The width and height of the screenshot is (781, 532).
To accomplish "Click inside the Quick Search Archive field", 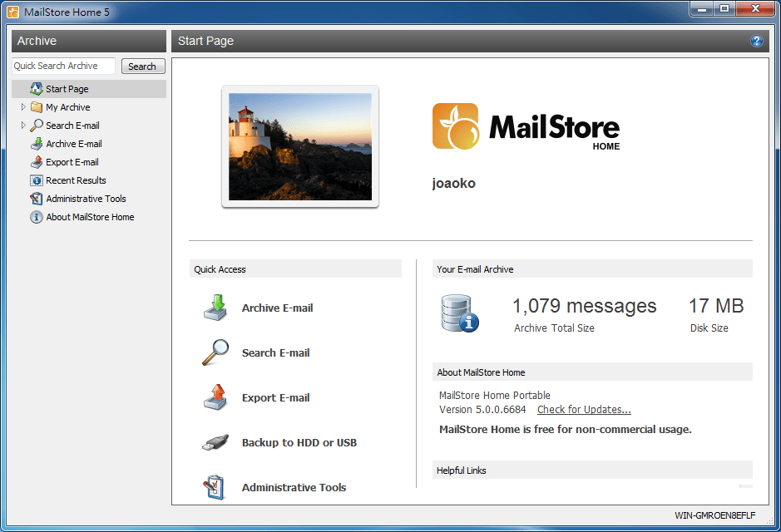I will click(62, 66).
